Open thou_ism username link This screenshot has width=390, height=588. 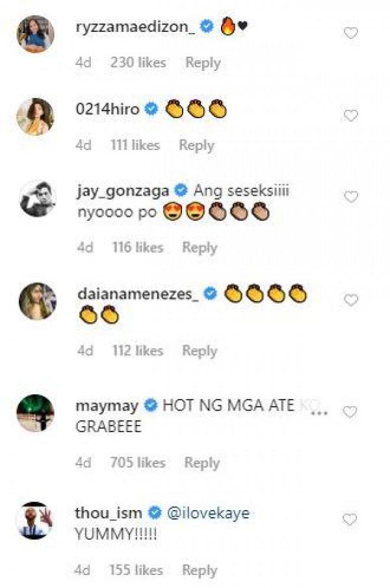(109, 513)
